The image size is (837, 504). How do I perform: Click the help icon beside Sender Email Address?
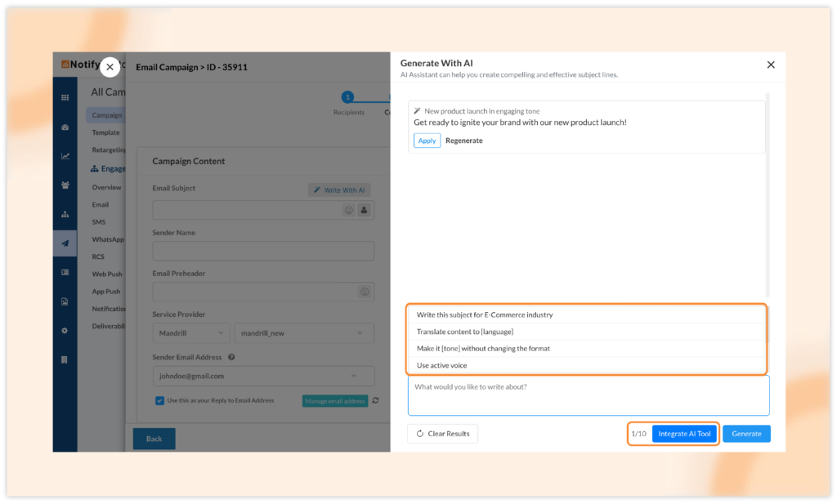(231, 357)
